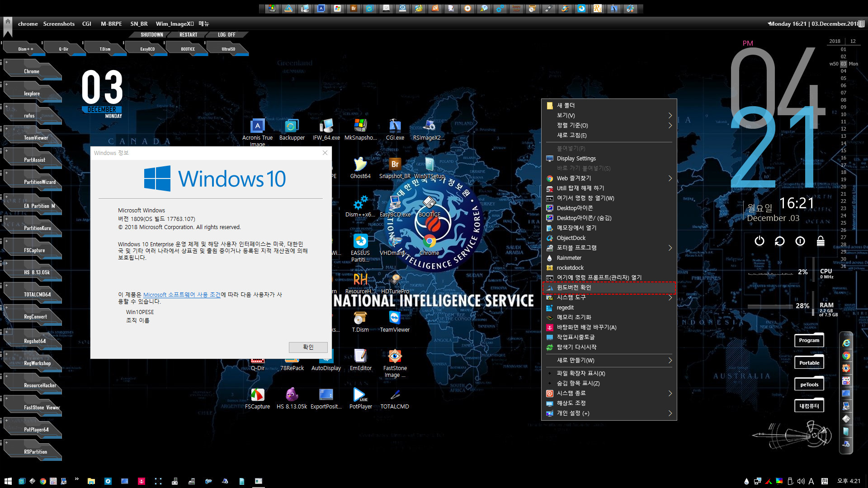Click RESTART button at top
This screenshot has width=868, height=488.
pyautogui.click(x=189, y=35)
